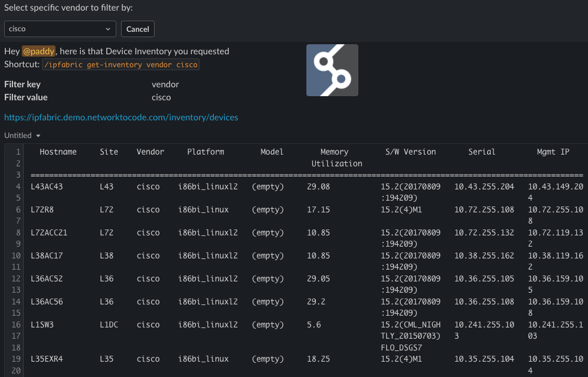
Task: Click line number 16 in snippet gutter
Action: [16, 324]
